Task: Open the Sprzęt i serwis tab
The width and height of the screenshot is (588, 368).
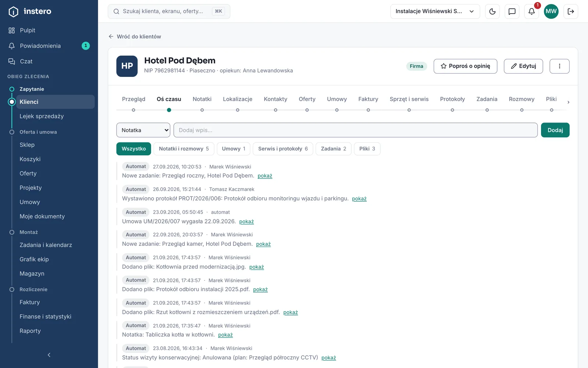Action: 409,99
